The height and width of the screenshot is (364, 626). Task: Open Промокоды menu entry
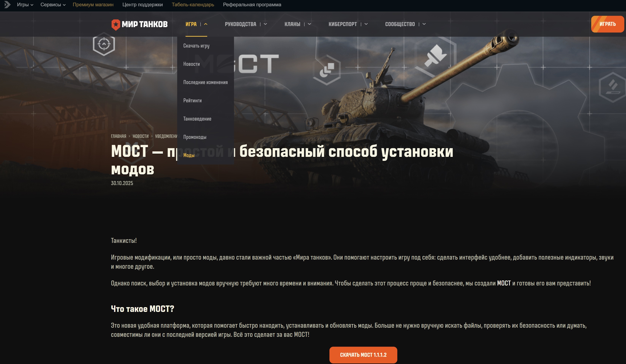point(195,137)
